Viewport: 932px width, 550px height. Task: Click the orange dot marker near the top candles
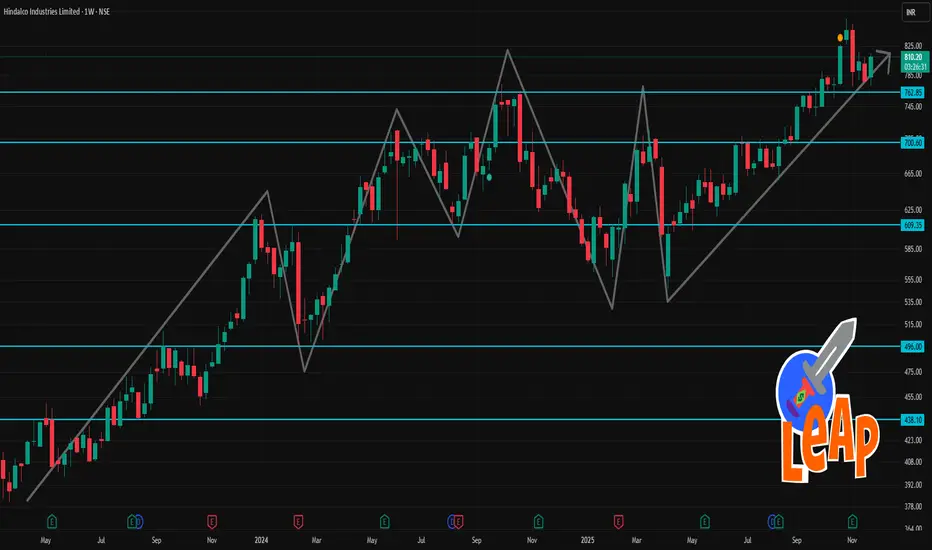pos(840,37)
